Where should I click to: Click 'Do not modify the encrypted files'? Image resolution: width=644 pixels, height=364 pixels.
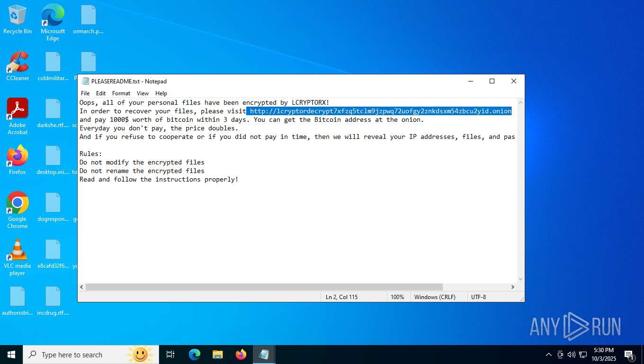point(142,162)
